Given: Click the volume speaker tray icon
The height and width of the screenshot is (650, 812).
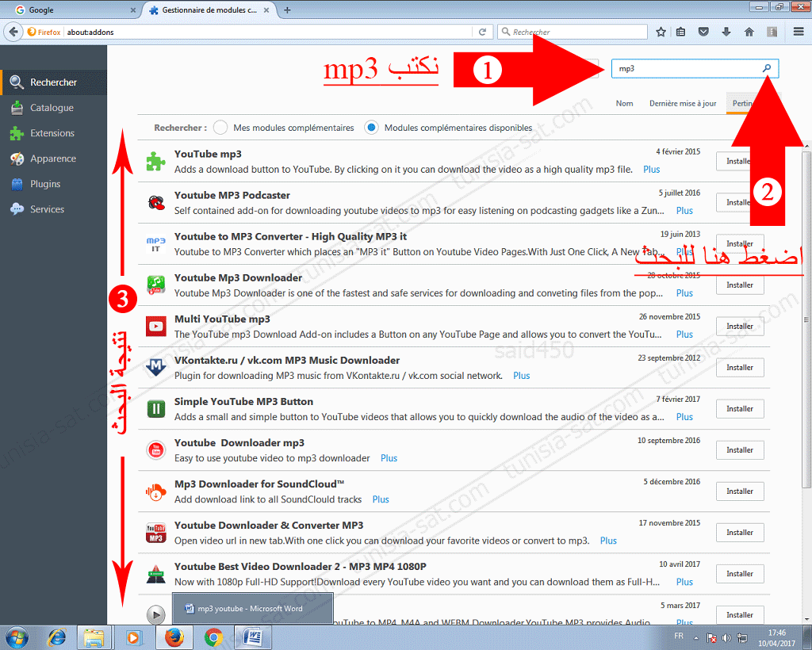Looking at the screenshot, I should 726,638.
